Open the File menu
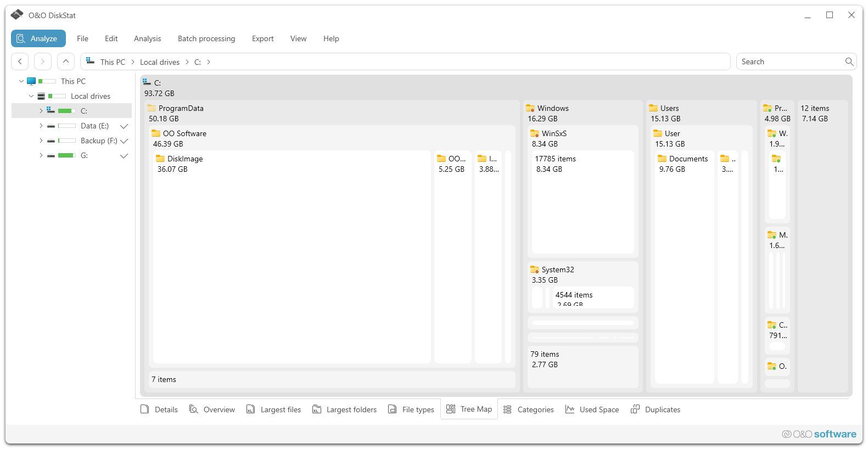Image resolution: width=868 pixels, height=449 pixels. click(x=82, y=38)
